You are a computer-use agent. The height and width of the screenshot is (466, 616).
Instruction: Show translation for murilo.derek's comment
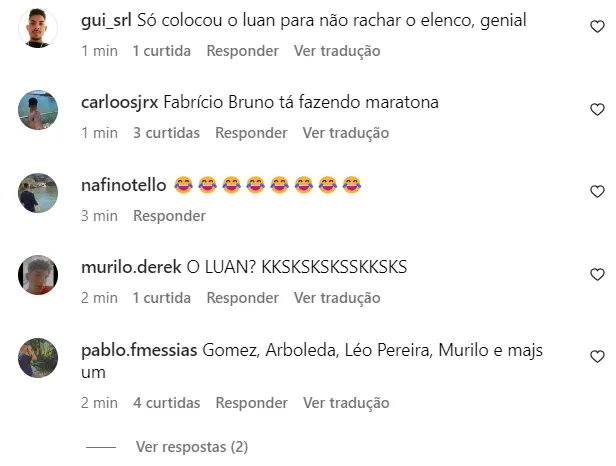click(337, 298)
